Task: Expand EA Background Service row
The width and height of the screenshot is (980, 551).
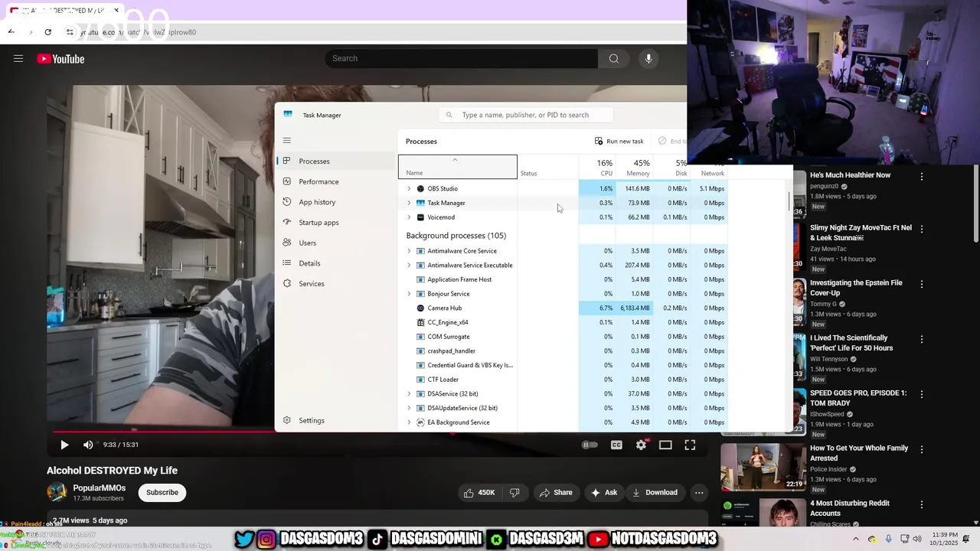Action: (409, 422)
